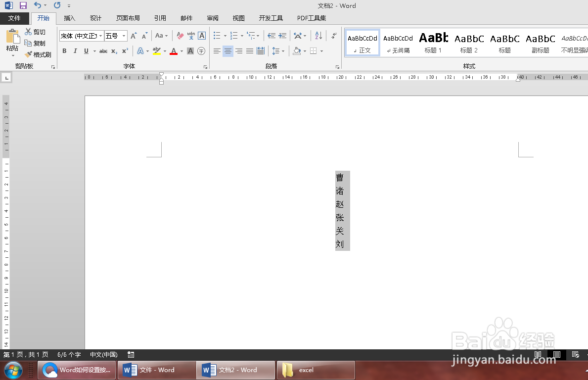Screen dimensions: 588x380
Task: Switch to the 页面布局 tab
Action: (x=128, y=18)
